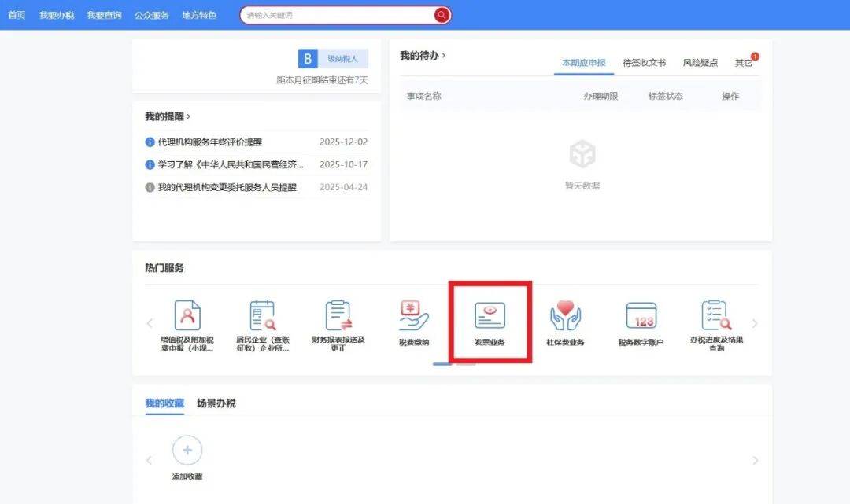This screenshot has height=504, width=850.
Task: Click the red search magnifier button
Action: (442, 15)
